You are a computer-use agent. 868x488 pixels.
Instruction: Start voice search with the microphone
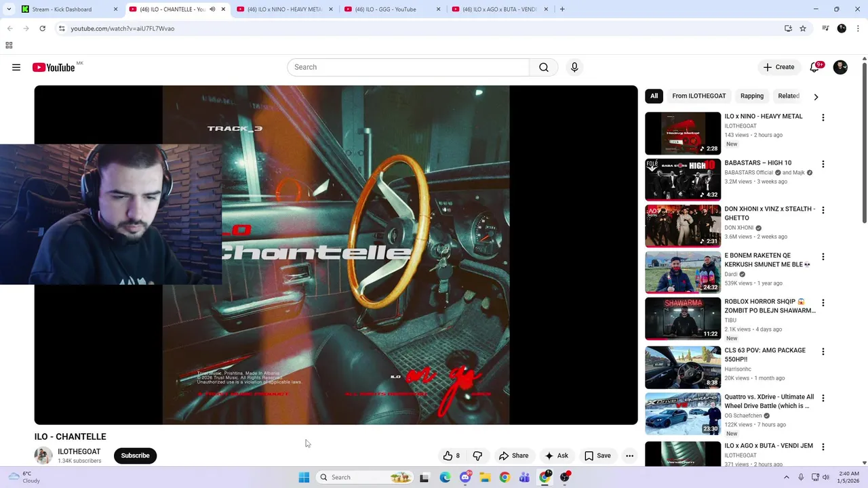point(574,67)
